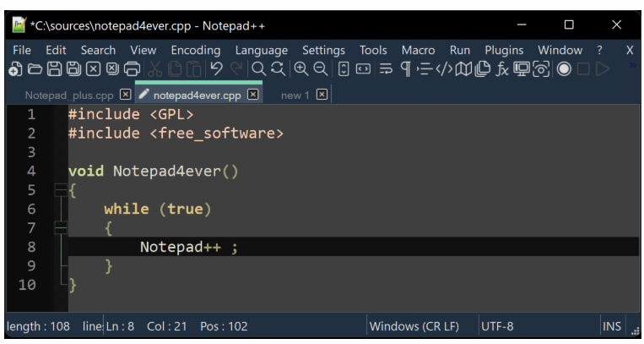Toggle synchronized vertical scrolling icon
The height and width of the screenshot is (344, 644).
(x=344, y=68)
